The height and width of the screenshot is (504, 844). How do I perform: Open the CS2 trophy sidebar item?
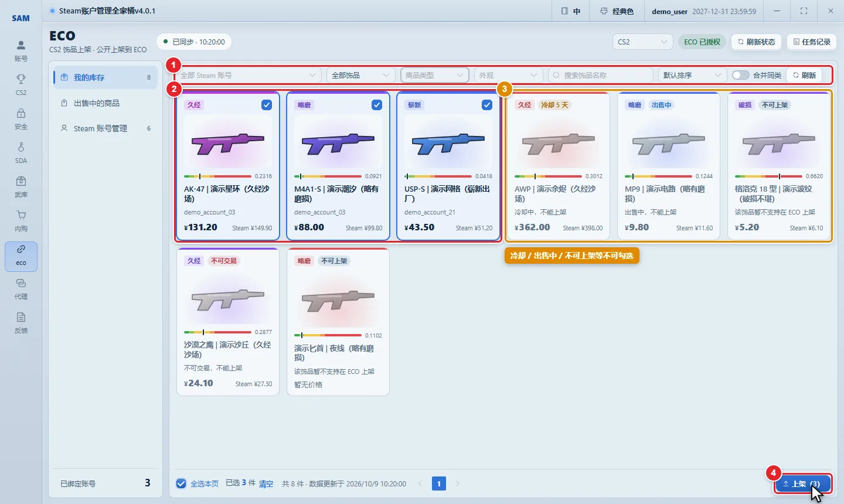(21, 85)
